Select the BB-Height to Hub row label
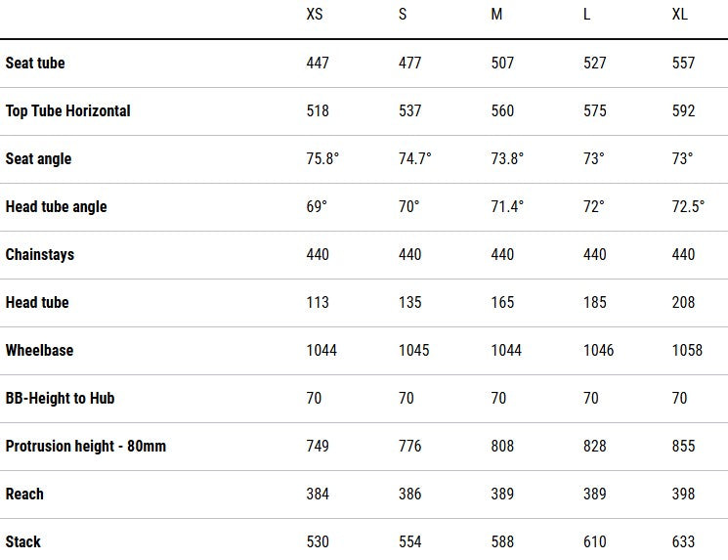 tap(61, 398)
